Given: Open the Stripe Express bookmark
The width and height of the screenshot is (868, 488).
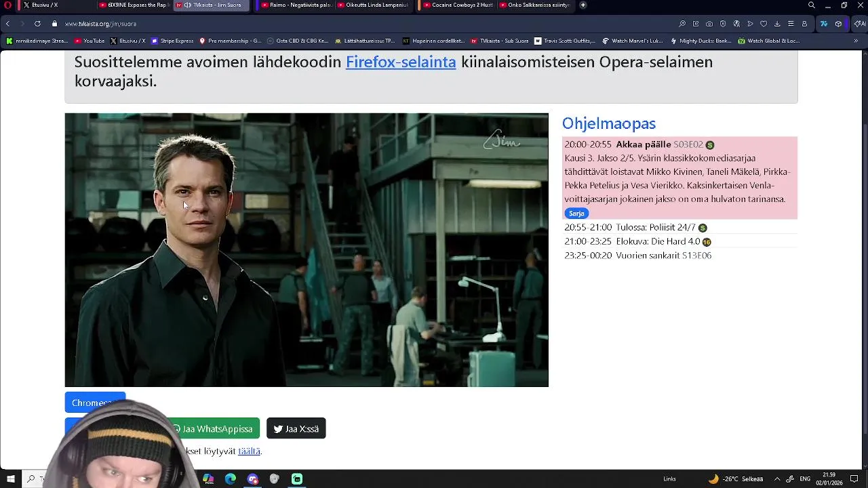Looking at the screenshot, I should (x=172, y=41).
